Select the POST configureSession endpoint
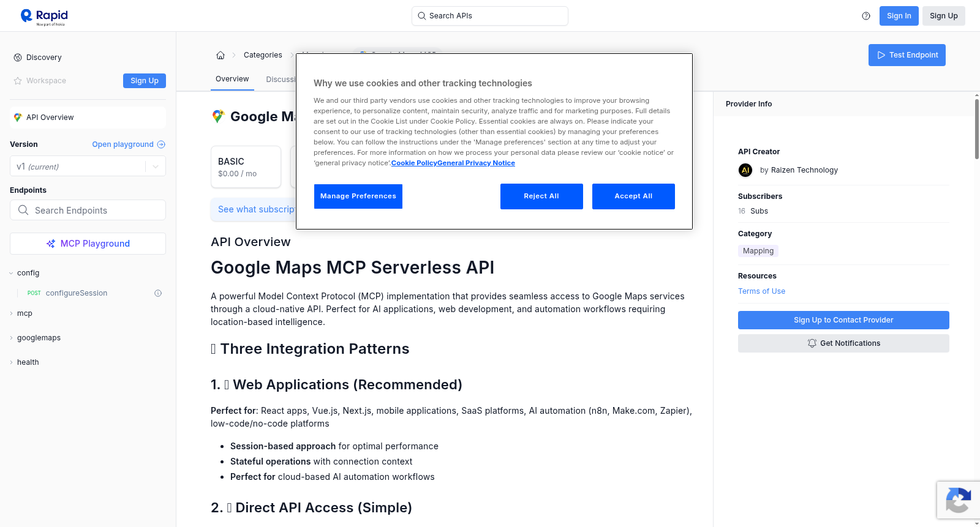The height and width of the screenshot is (527, 980). point(88,293)
